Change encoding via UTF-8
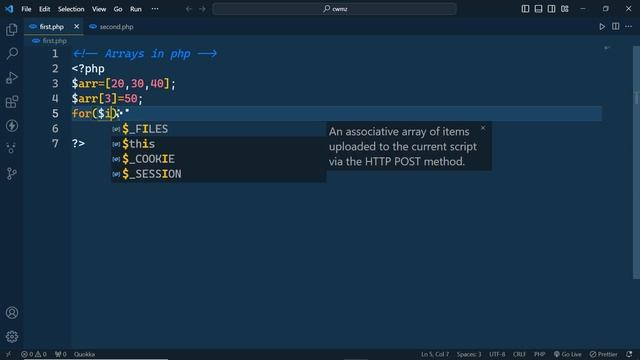 [497, 354]
